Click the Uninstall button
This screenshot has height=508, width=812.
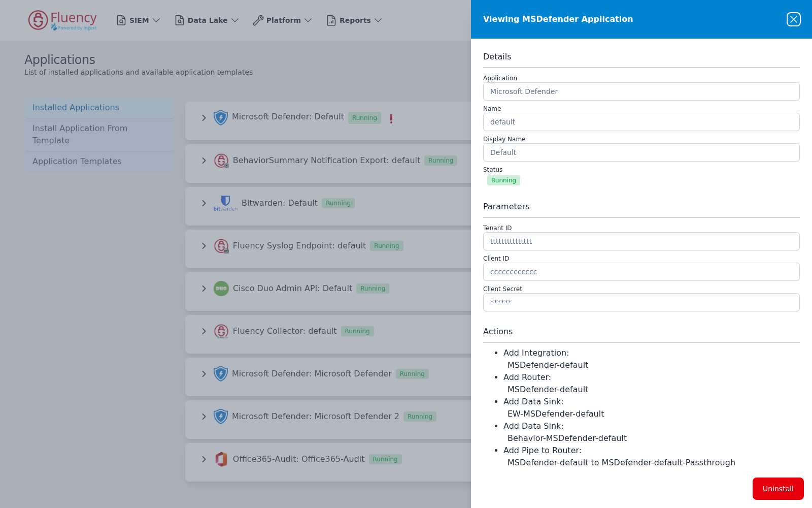[x=778, y=489]
